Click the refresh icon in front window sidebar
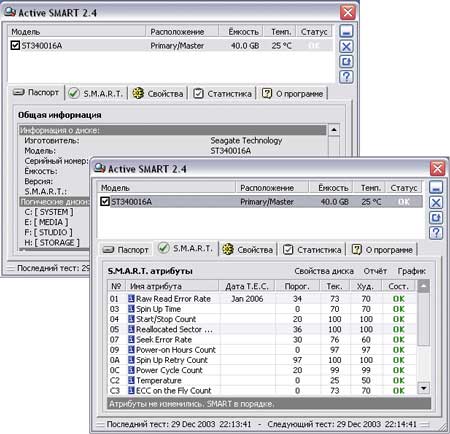Viewport: 450px width, 434px height. (x=436, y=218)
